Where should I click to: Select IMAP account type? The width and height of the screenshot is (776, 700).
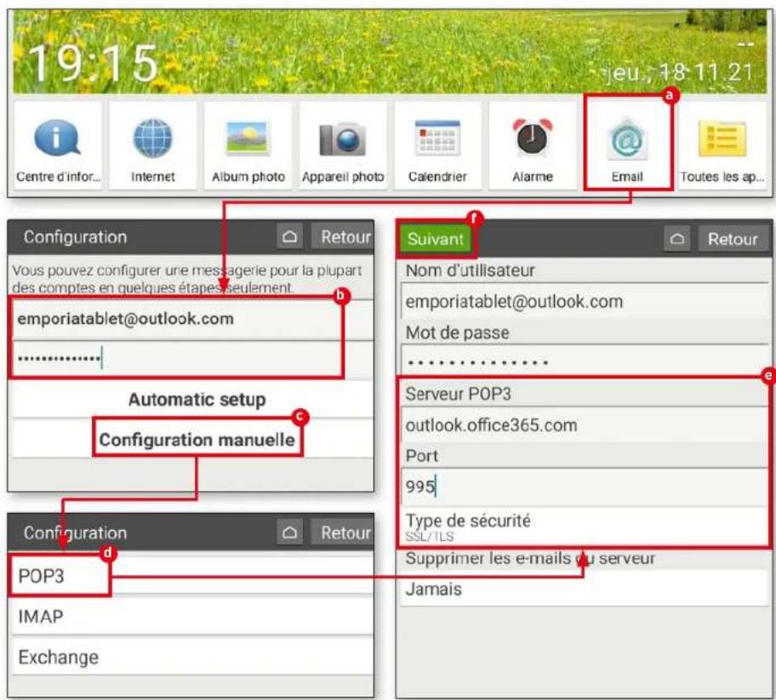pyautogui.click(x=193, y=617)
